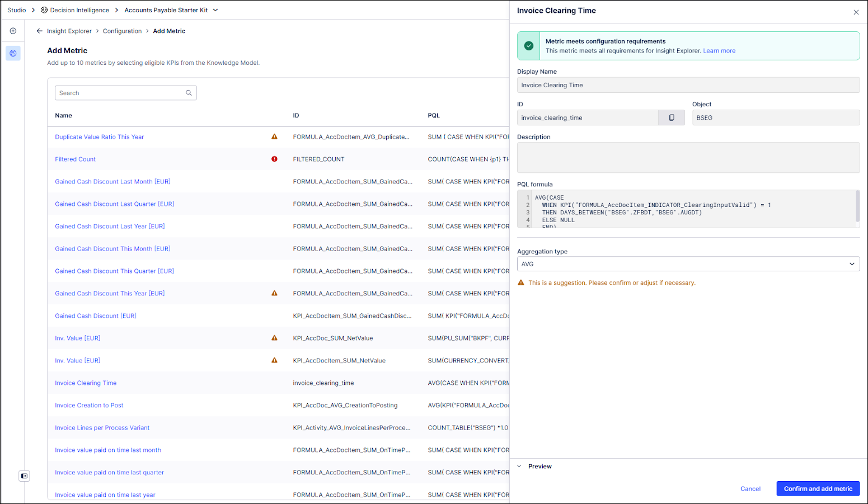
Task: Click the FILTERED_COUNT ID cell
Action: [x=318, y=159]
